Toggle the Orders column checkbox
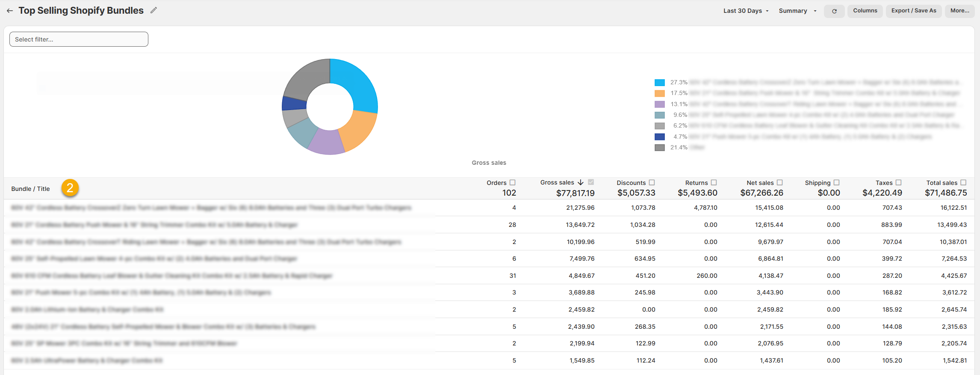This screenshot has height=375, width=980. (x=513, y=183)
